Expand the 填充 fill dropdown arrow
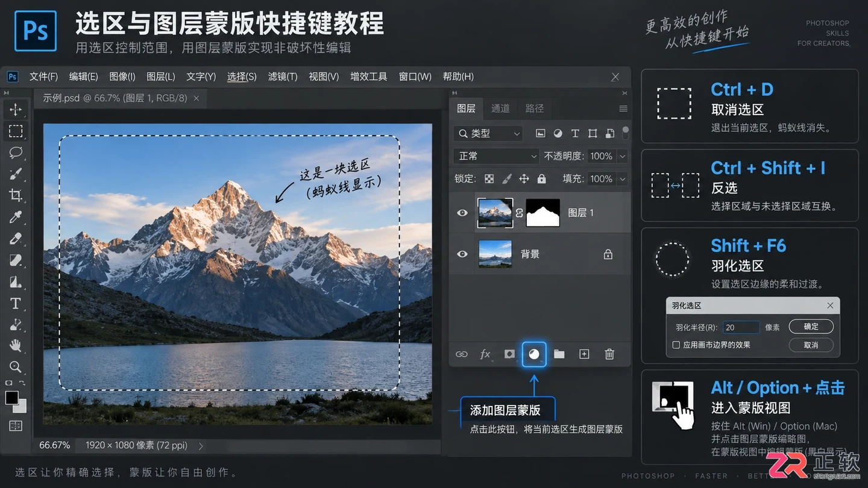 pos(623,179)
